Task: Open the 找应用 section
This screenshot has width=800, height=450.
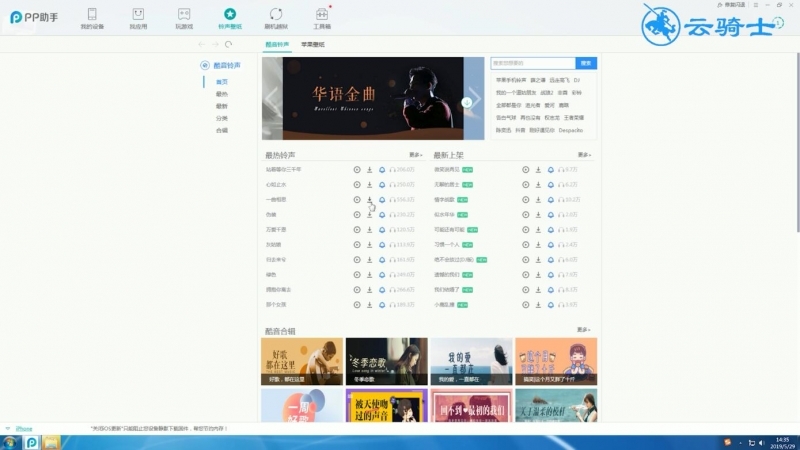Action: tap(138, 19)
